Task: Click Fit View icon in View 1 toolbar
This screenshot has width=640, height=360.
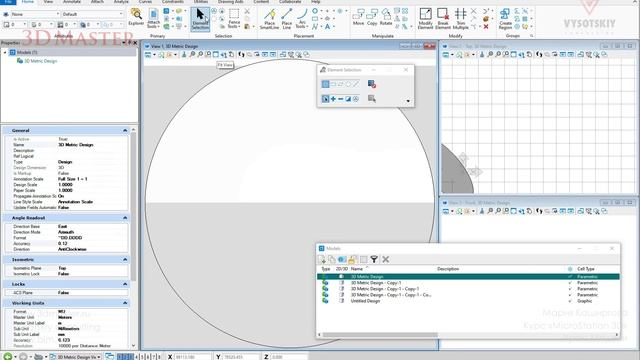Action: point(216,54)
